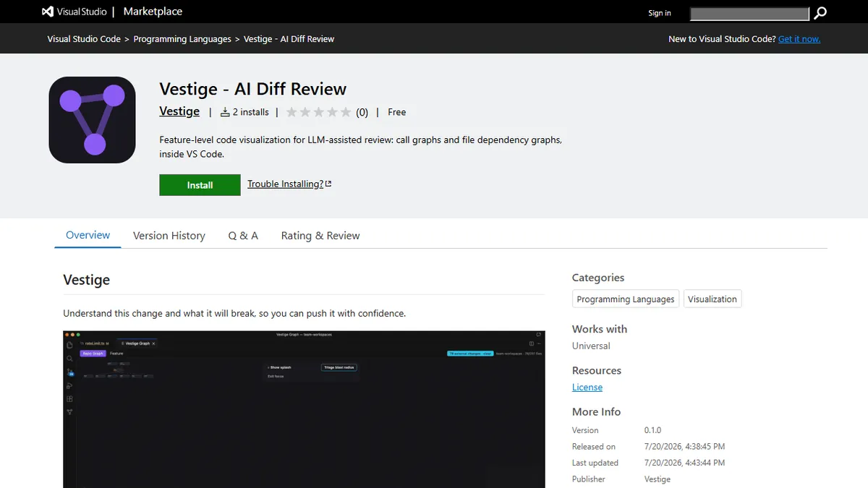868x488 pixels.
Task: Click 'Understand this change' description line
Action: [x=234, y=314]
